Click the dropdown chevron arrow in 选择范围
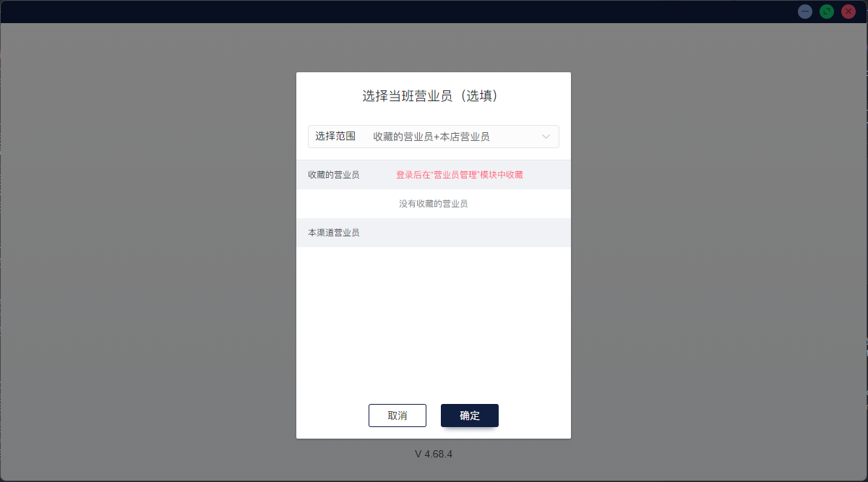 (x=546, y=137)
